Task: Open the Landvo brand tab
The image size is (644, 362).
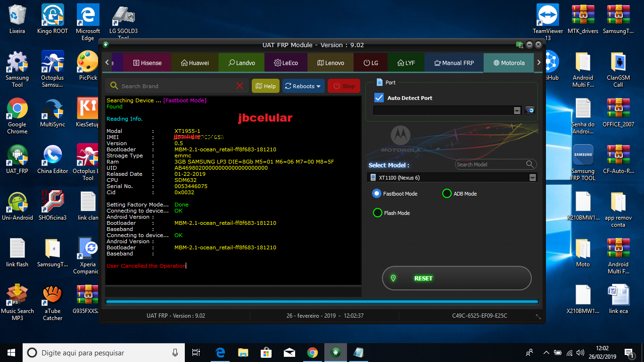Action: (241, 63)
